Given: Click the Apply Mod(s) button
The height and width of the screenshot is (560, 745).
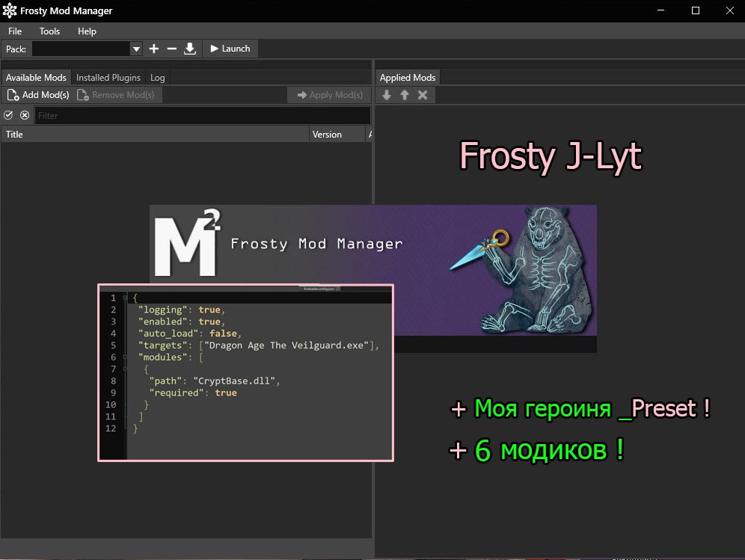Looking at the screenshot, I should tap(330, 95).
